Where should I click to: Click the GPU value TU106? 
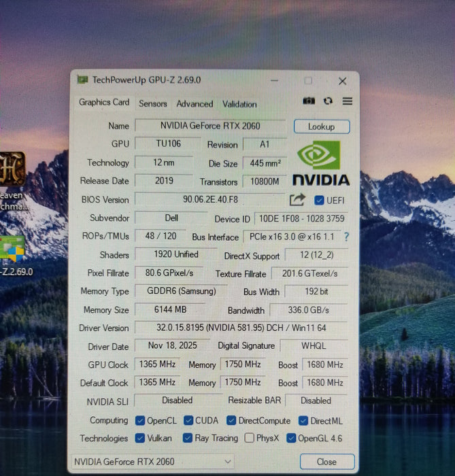168,143
